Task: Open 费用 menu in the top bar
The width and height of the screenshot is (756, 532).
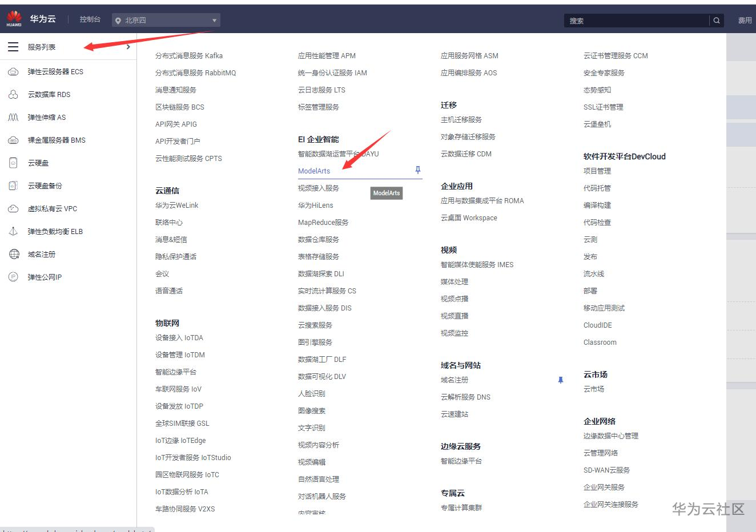Action: click(745, 21)
